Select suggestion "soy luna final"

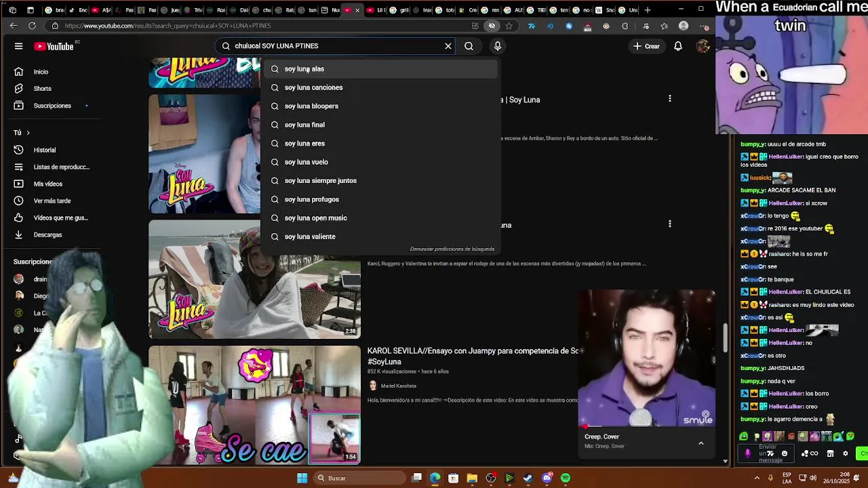[x=380, y=125]
